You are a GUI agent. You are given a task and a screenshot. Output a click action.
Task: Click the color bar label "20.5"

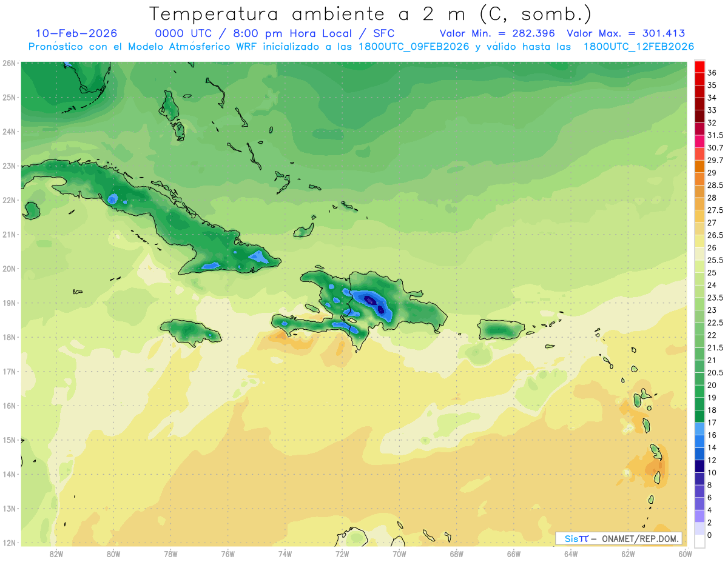[x=715, y=373]
